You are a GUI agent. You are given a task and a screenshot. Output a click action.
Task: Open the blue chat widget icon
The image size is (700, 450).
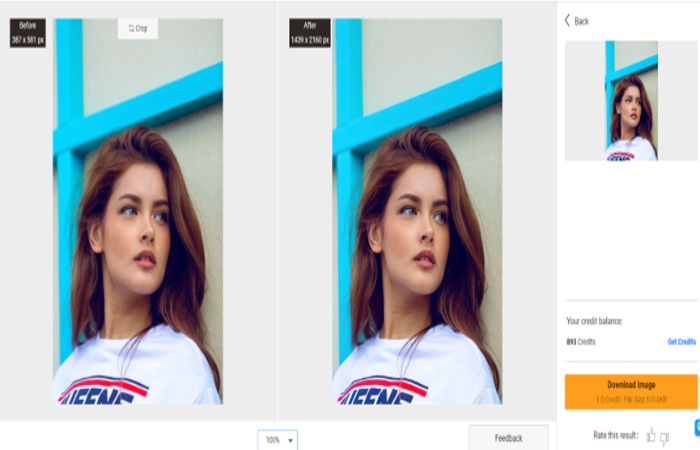[697, 428]
